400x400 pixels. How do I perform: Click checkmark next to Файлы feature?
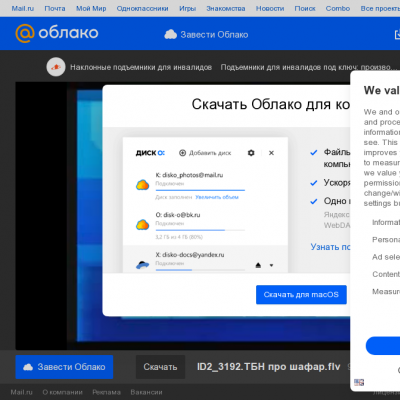coord(313,153)
